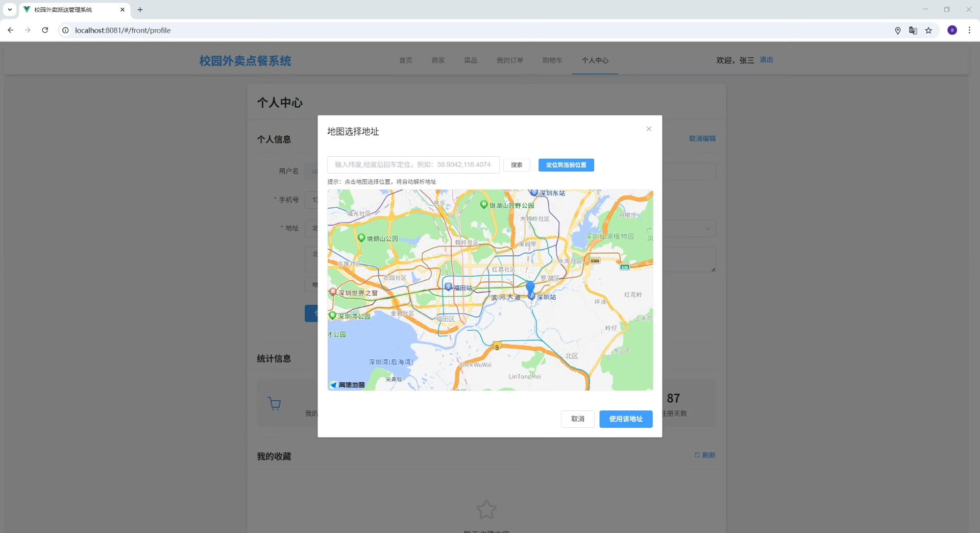
Task: Open a new browser tab
Action: 140,9
